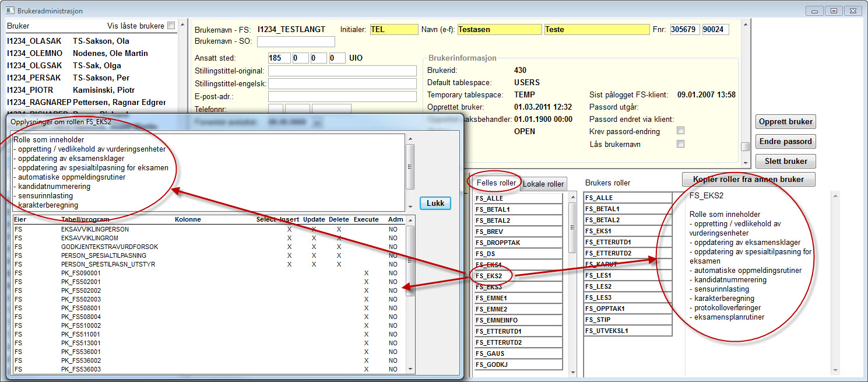Close the role info dialog with Lukk
Screen dimensions: 868x382
pos(435,204)
